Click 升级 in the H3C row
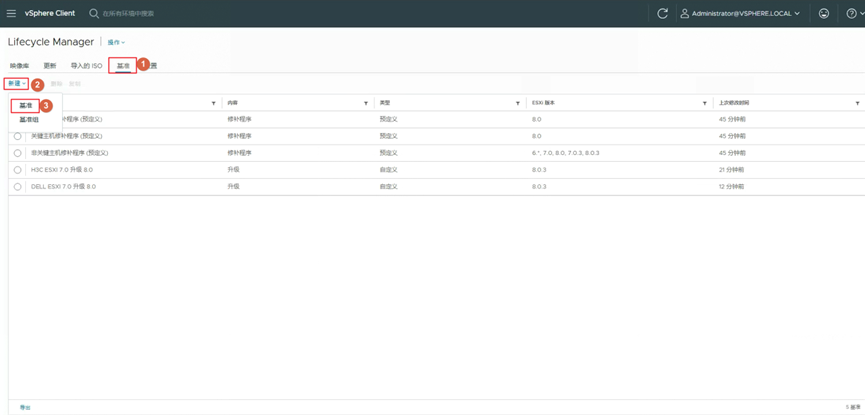 click(233, 169)
